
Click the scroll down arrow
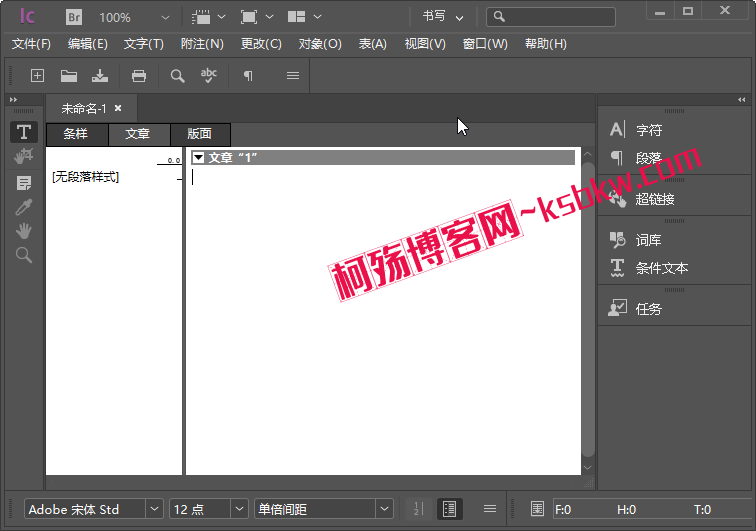pos(588,467)
